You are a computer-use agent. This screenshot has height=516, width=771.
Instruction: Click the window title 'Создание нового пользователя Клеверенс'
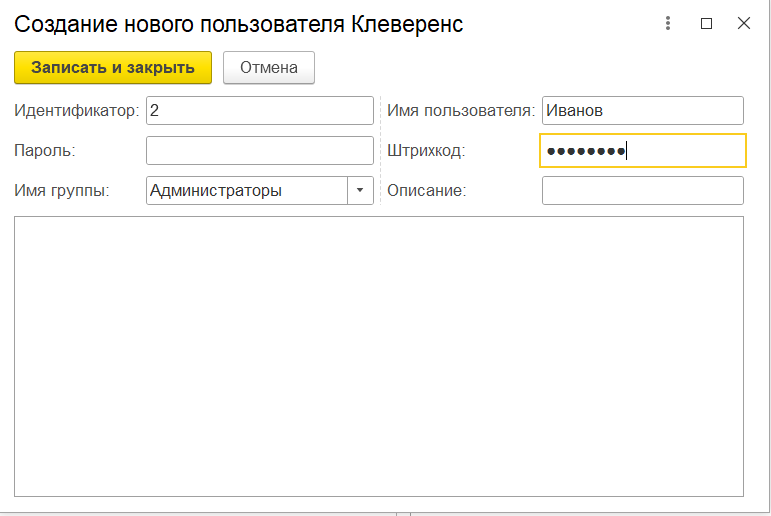238,24
